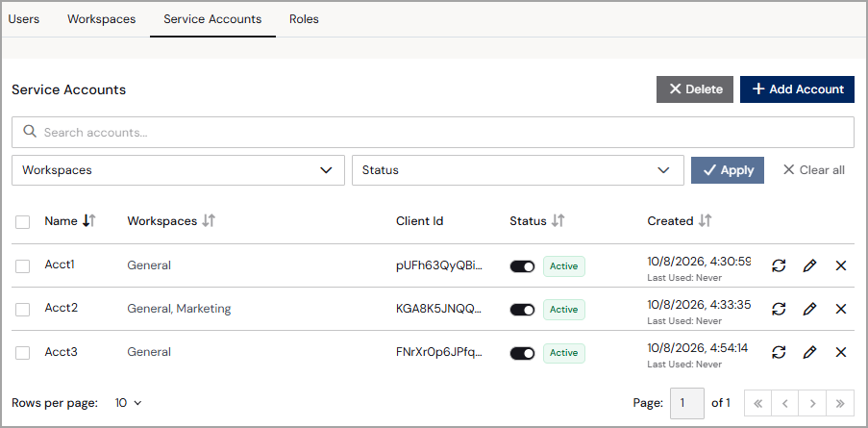The width and height of the screenshot is (868, 428).
Task: Delete Acct2 using its row X icon
Action: [841, 309]
